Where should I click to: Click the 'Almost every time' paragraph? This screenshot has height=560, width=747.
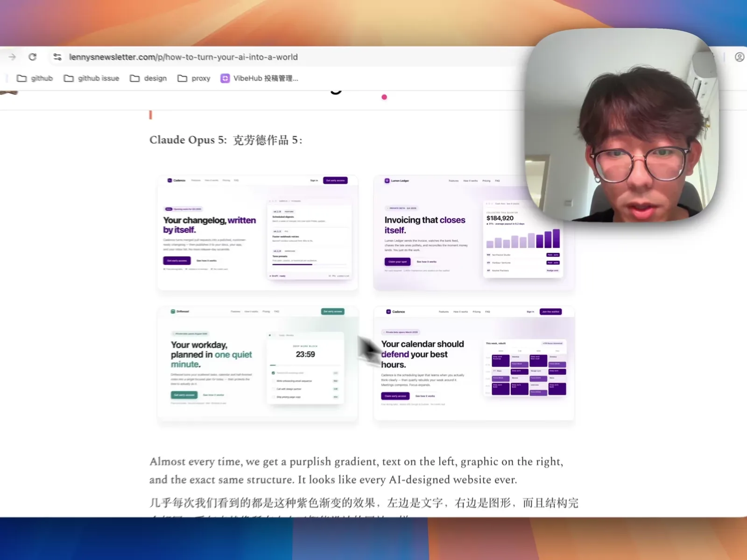pos(357,470)
